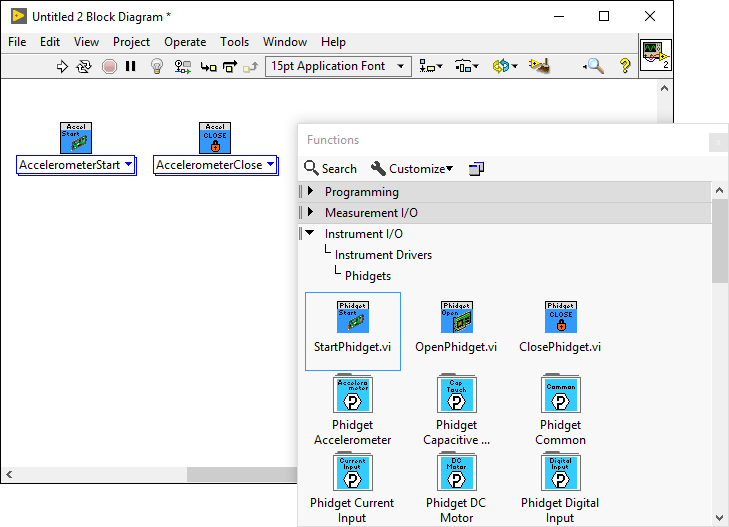The height and width of the screenshot is (527, 729).
Task: Toggle Retain Wire Values button
Action: 182,66
